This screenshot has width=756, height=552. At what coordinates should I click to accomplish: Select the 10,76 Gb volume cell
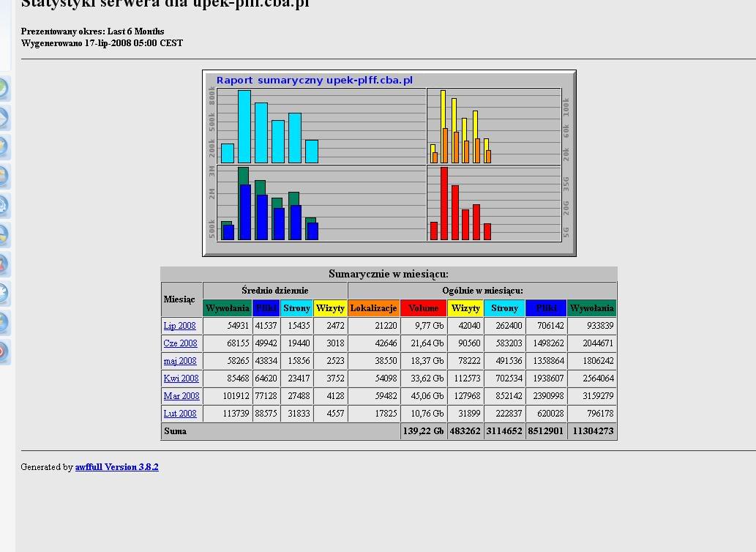click(x=423, y=414)
